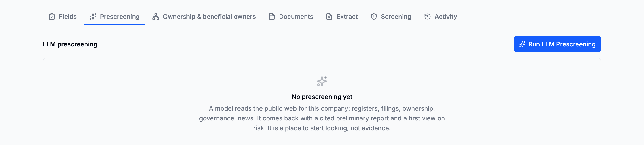Select the Prescreening tab
This screenshot has width=644, height=145.
coord(114,17)
